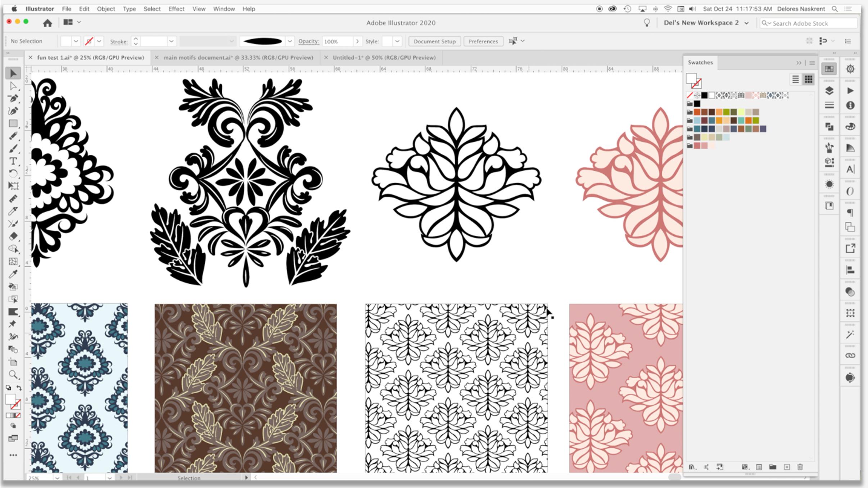The width and height of the screenshot is (868, 488).
Task: Open the Swatches panel flyout menu
Action: (812, 63)
